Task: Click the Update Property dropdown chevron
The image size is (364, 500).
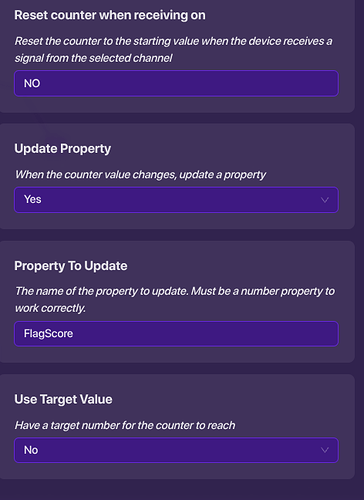Action: pos(324,200)
